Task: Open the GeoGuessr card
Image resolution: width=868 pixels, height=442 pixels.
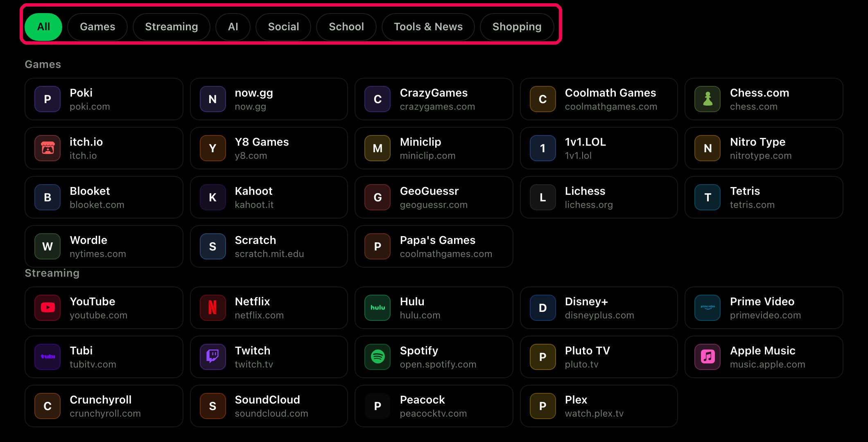Action: click(x=434, y=197)
